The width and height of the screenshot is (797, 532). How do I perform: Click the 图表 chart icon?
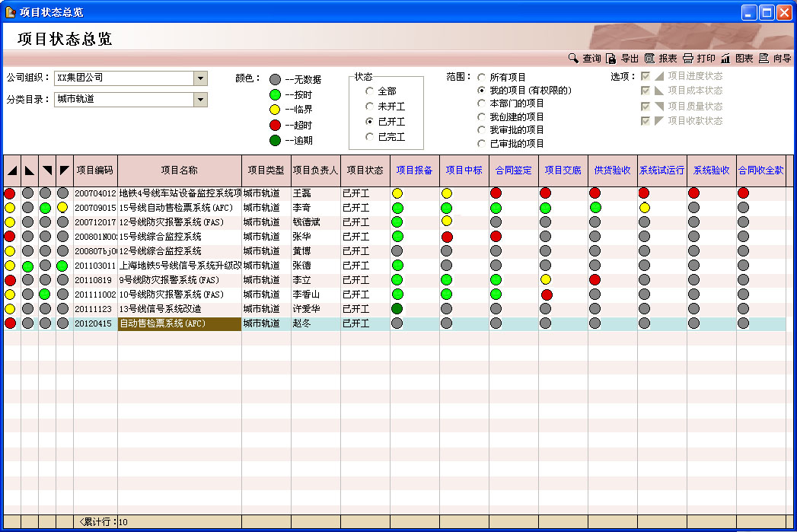pyautogui.click(x=725, y=59)
